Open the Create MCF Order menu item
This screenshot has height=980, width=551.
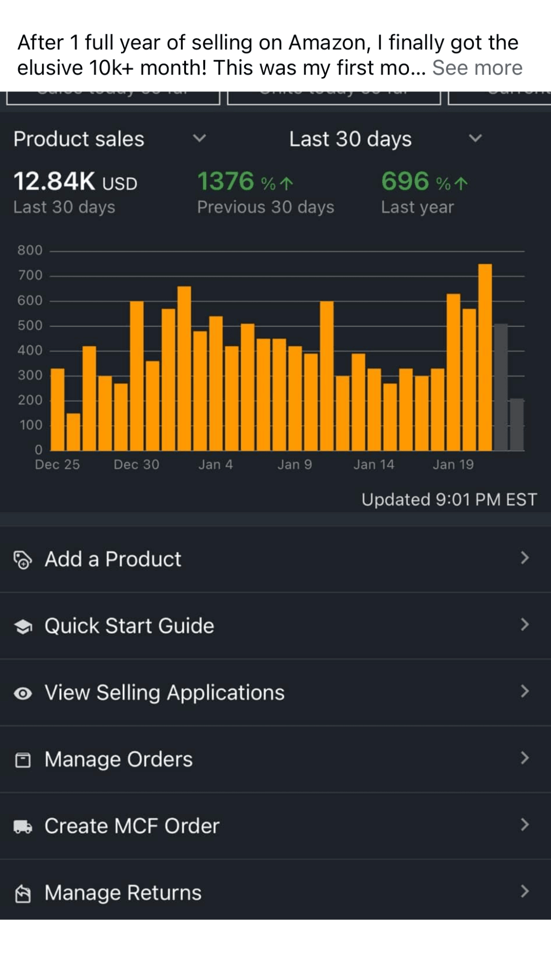[132, 826]
